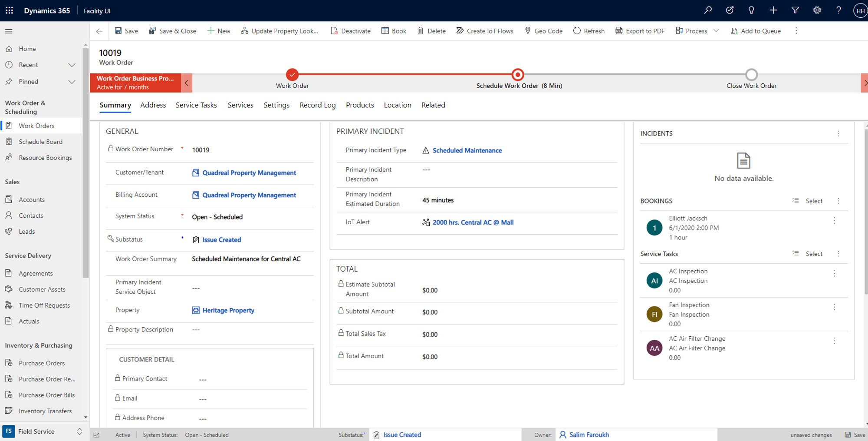
Task: Click the footer Save button
Action: point(855,435)
